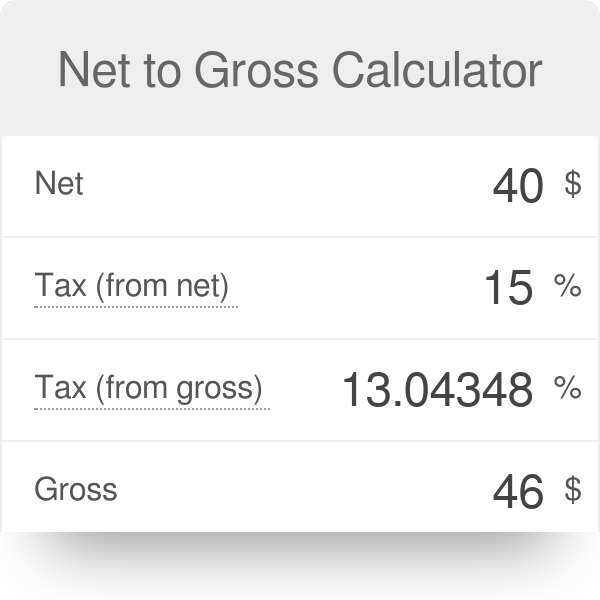Click the black bar below the Gross row
Viewport: 600px width, 600px height.
point(300,566)
